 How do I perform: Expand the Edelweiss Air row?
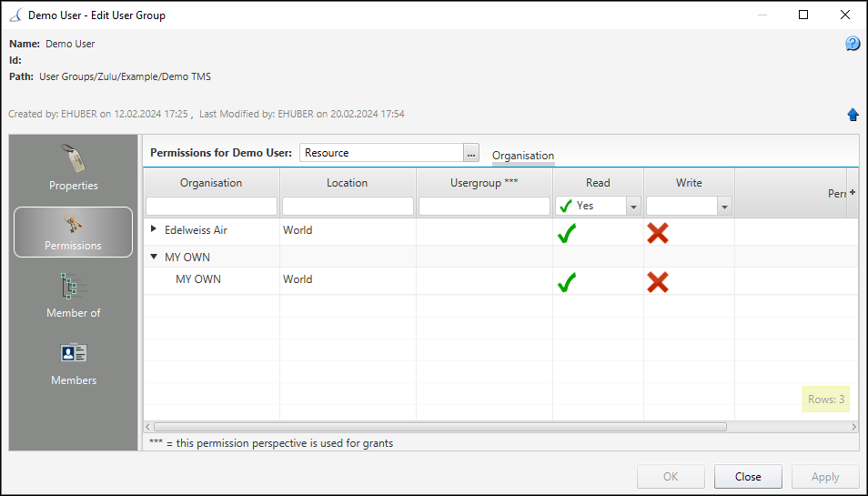(154, 228)
